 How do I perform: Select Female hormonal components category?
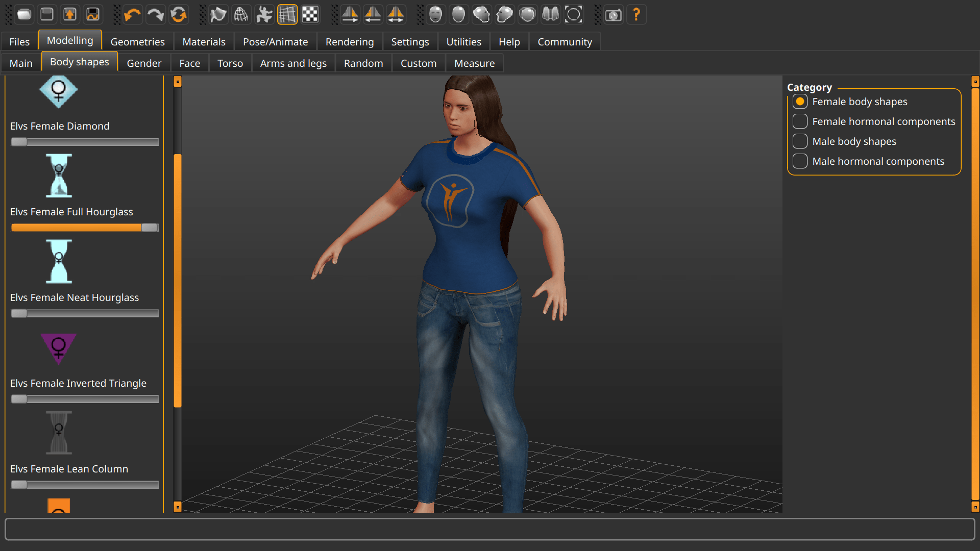click(800, 121)
